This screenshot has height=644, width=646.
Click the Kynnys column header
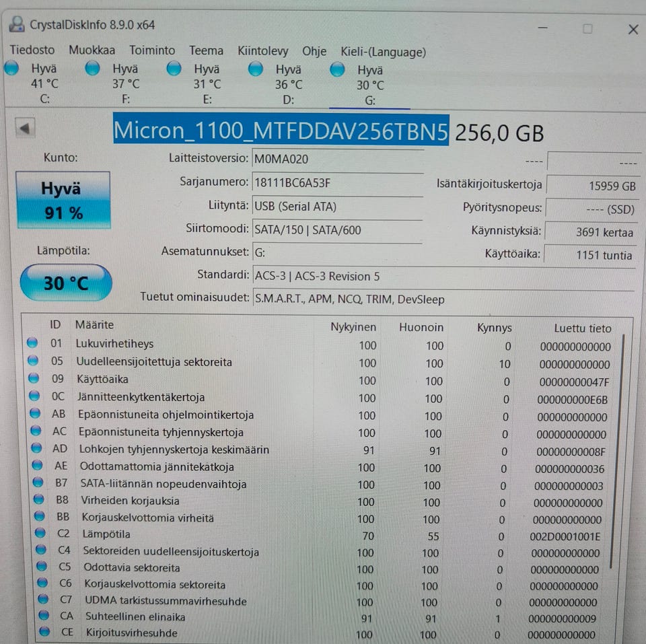495,328
